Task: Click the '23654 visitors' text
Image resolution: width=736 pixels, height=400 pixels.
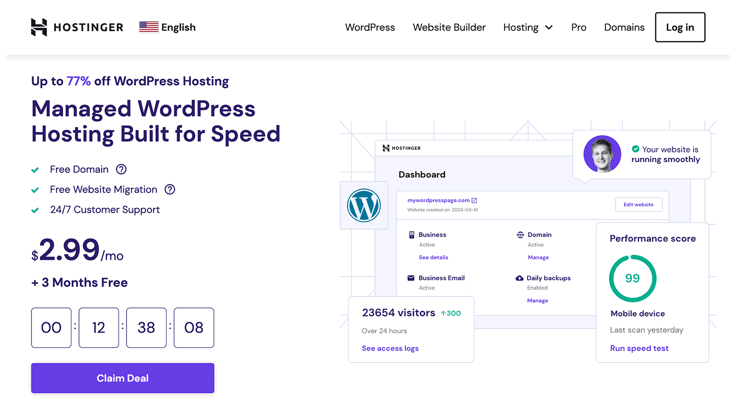Action: pyautogui.click(x=399, y=313)
